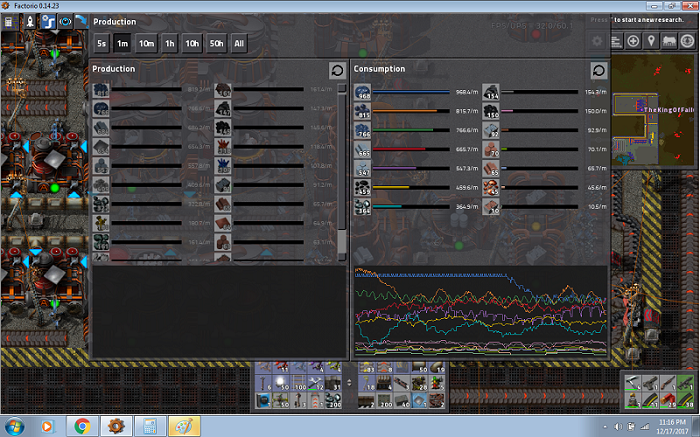Choose the 50h time range
The width and height of the screenshot is (700, 437).
pos(217,43)
